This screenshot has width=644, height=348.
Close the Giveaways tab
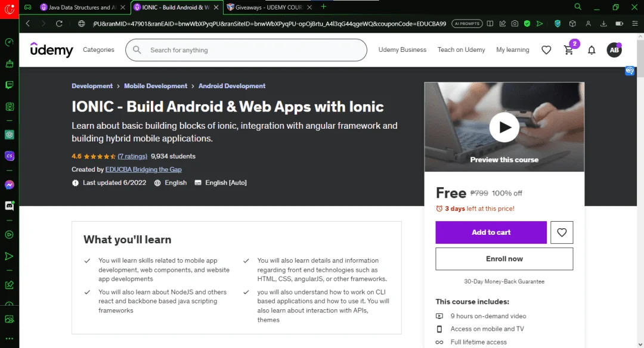[x=309, y=7]
